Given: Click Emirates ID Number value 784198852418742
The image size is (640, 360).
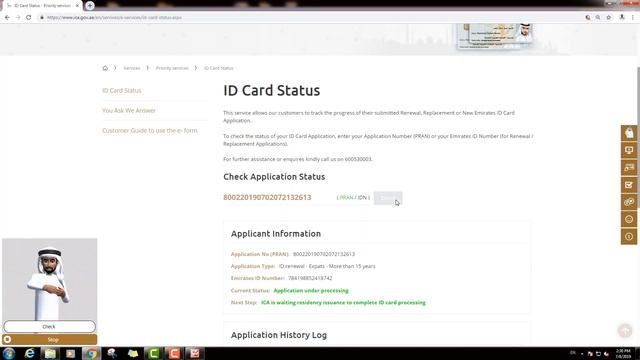Looking at the screenshot, I should pos(310,278).
